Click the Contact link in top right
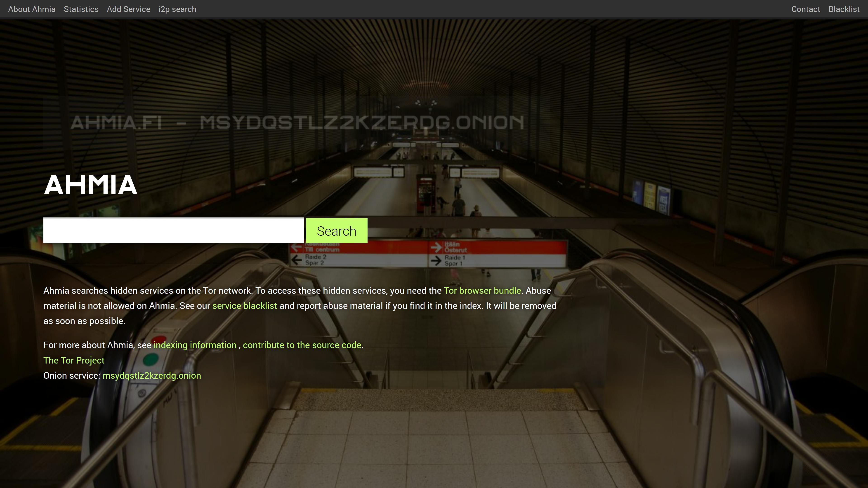This screenshot has width=868, height=488. pos(805,9)
